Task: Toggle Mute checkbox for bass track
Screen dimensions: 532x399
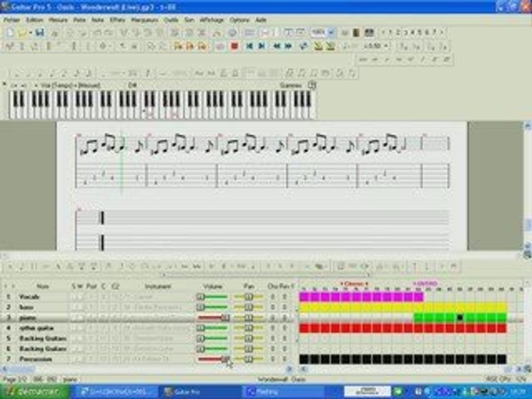Action: pos(80,308)
